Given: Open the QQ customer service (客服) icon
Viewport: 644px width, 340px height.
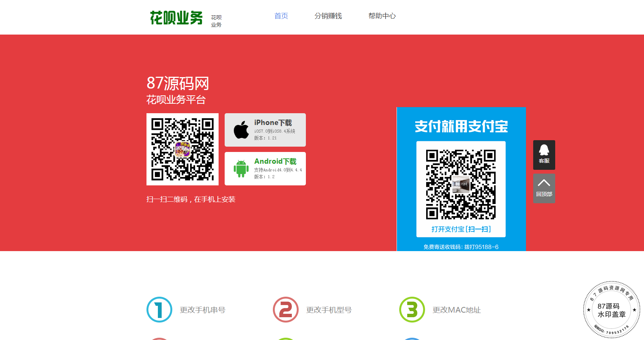Looking at the screenshot, I should click(x=544, y=155).
